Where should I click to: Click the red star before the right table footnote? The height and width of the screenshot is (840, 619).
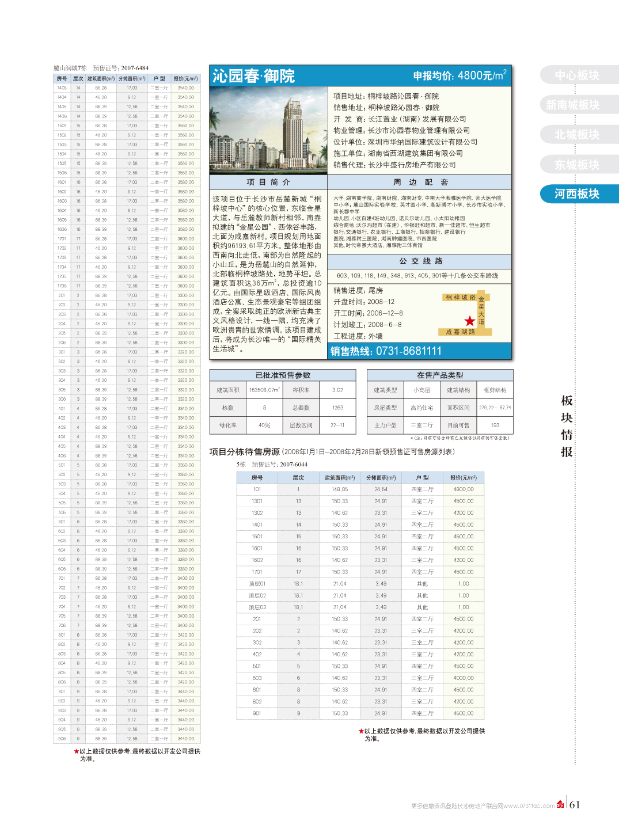[361, 731]
